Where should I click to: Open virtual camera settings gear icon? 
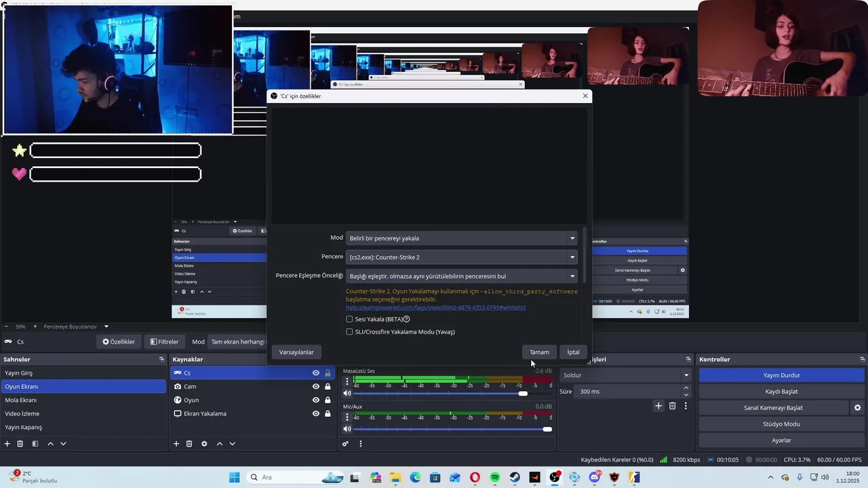click(857, 407)
